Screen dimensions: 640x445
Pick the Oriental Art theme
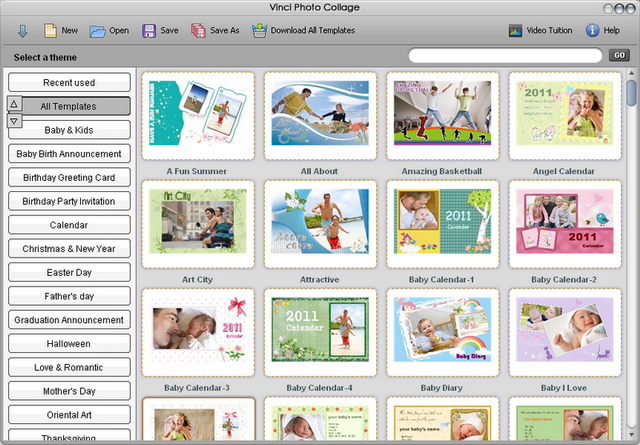69,414
